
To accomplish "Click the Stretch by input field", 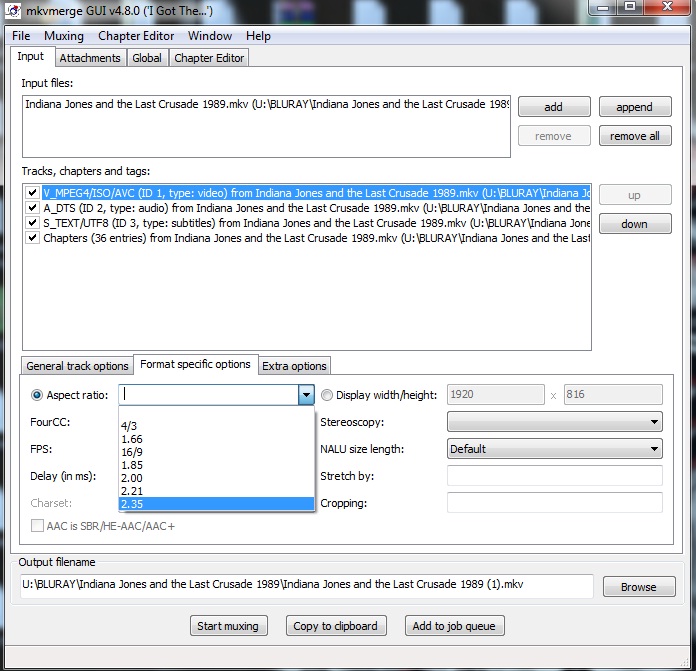I will 555,476.
